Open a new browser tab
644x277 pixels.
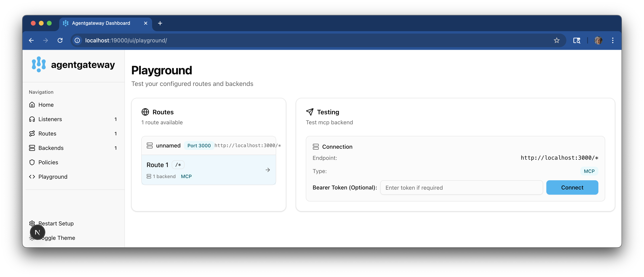click(x=160, y=23)
